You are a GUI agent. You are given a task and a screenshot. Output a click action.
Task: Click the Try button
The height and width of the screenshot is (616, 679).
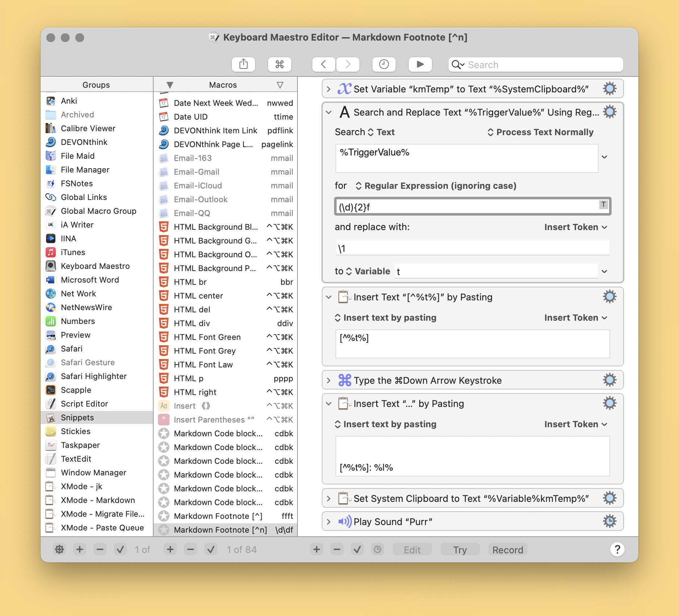point(460,550)
